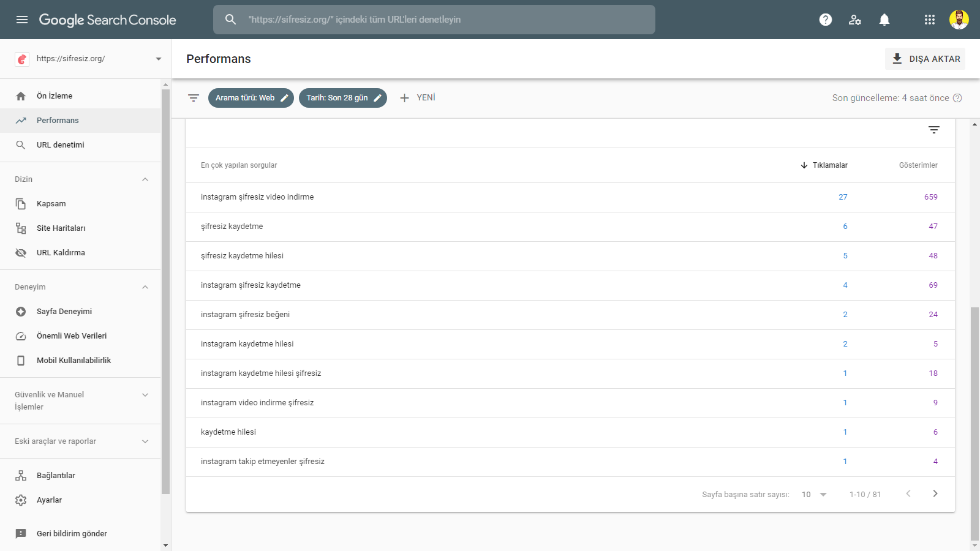Click the Geri bildirim gönder feedback icon
Screen dimensions: 980x551
click(21, 534)
